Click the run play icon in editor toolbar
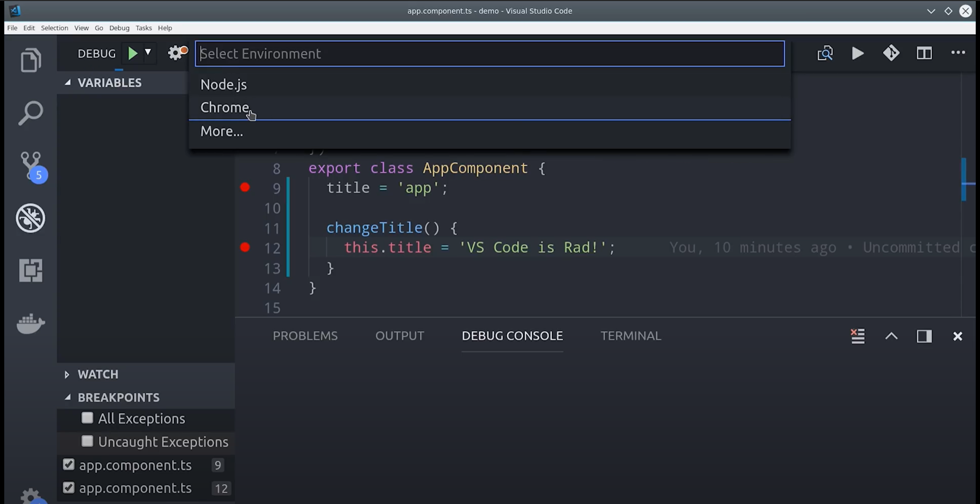980x504 pixels. pyautogui.click(x=858, y=53)
